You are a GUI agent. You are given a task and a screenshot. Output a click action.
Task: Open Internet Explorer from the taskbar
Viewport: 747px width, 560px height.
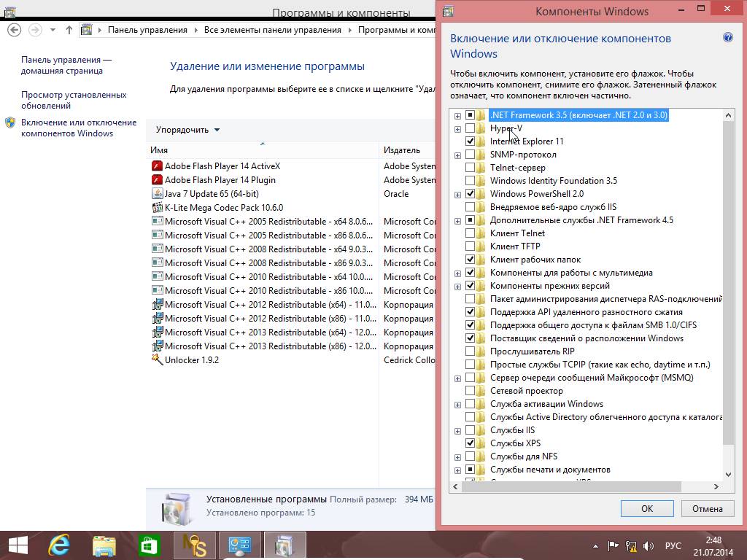tap(59, 545)
